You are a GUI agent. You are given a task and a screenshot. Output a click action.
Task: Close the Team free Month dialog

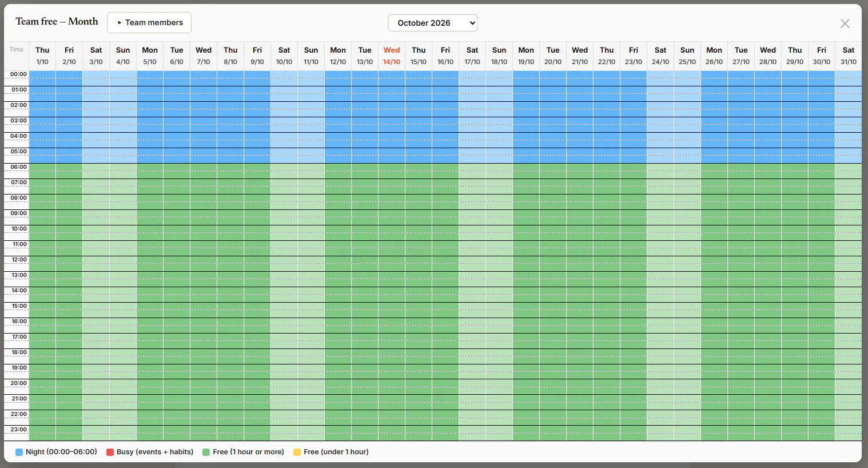[845, 23]
